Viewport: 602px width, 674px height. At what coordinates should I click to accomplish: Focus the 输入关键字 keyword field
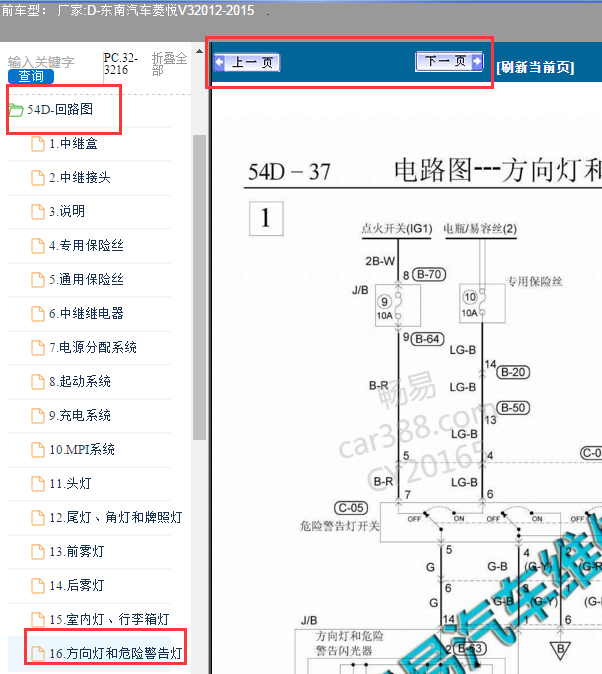click(41, 62)
